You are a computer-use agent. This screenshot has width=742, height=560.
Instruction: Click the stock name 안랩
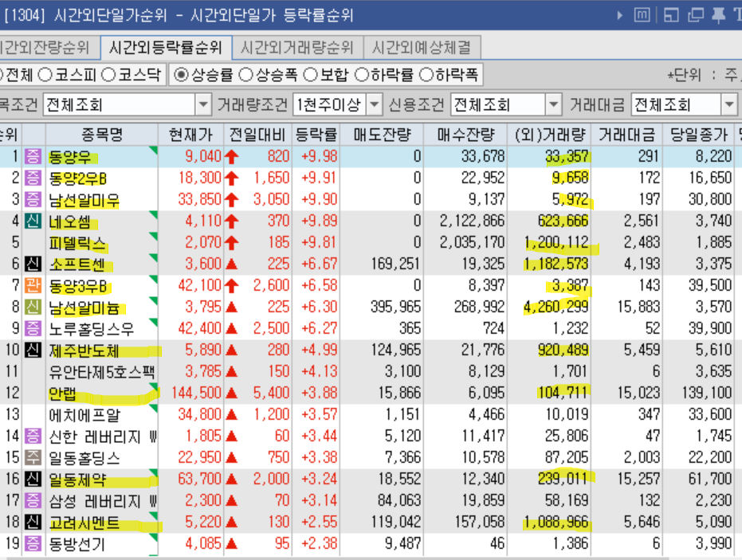click(62, 394)
